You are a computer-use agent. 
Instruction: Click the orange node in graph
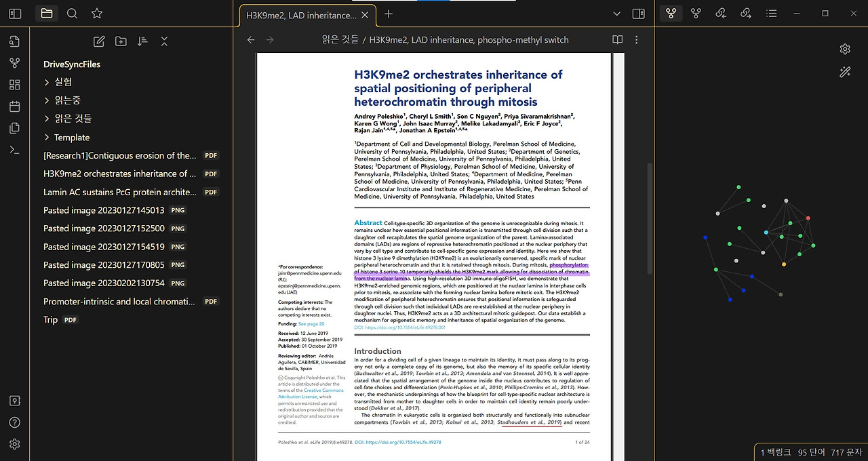(x=784, y=264)
